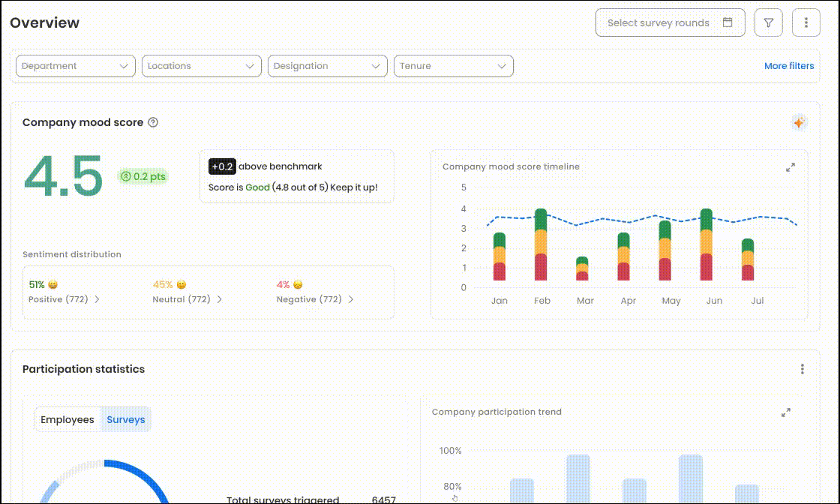This screenshot has width=840, height=504.
Task: Open the Department dropdown
Action: pyautogui.click(x=76, y=66)
